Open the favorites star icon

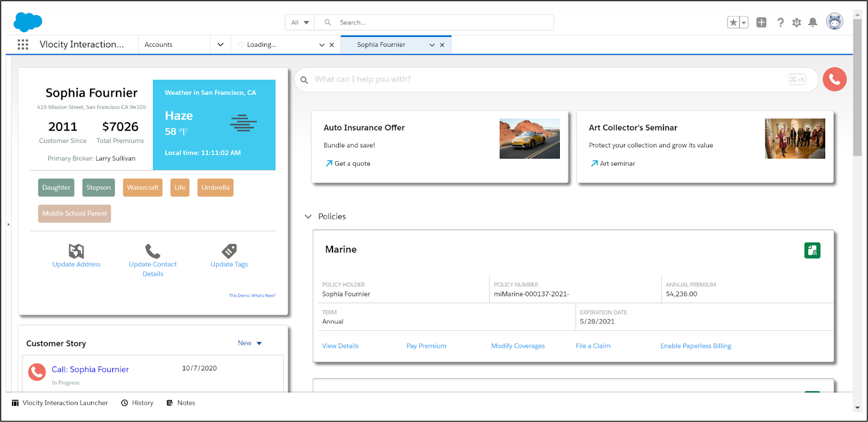pyautogui.click(x=733, y=22)
